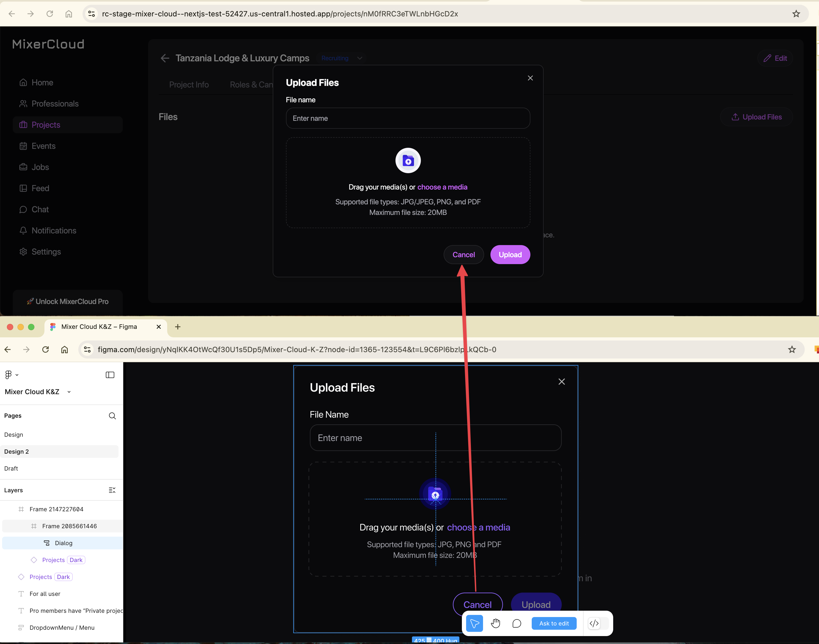The height and width of the screenshot is (644, 819).
Task: Toggle Dev Mode code switch
Action: (x=598, y=623)
